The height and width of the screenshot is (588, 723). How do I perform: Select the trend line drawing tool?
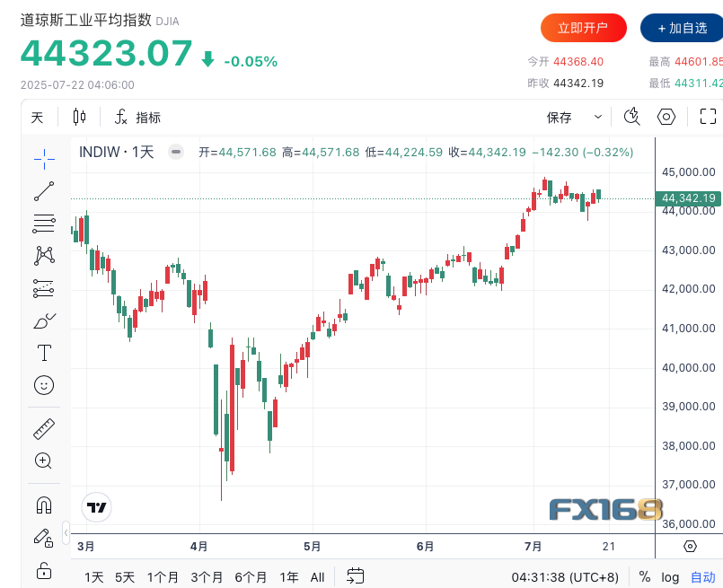tap(43, 191)
